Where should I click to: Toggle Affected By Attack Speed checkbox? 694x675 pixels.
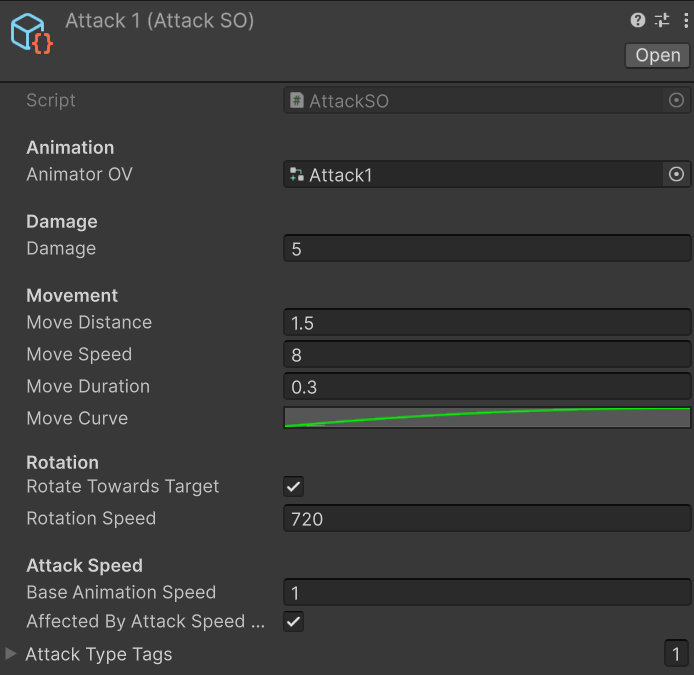293,621
